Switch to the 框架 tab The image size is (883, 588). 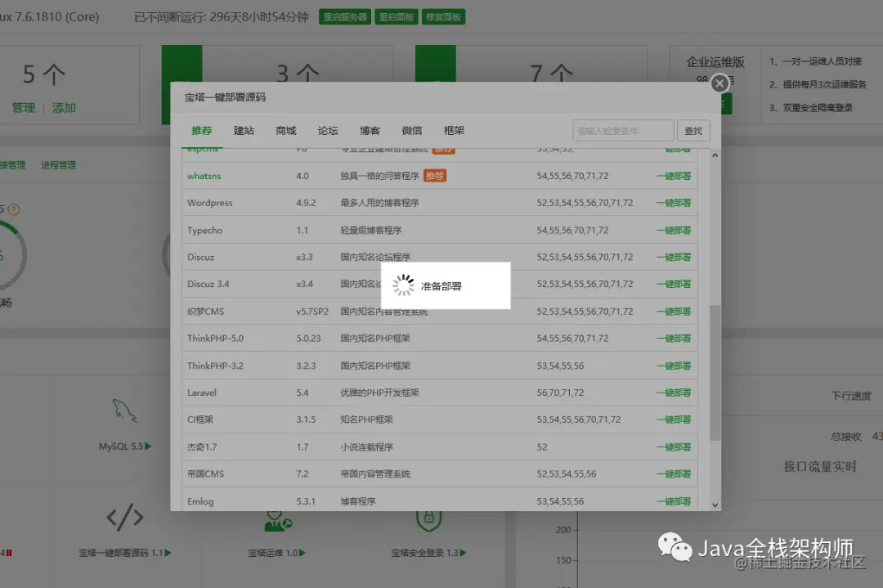454,131
